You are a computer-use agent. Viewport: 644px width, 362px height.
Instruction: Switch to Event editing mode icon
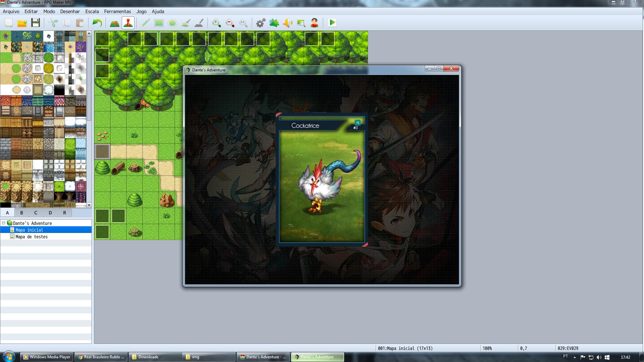tap(128, 23)
